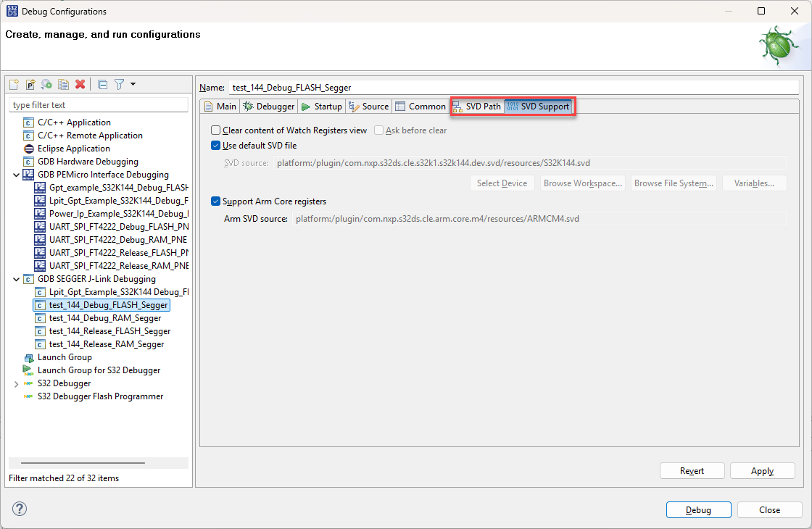
Task: Collapse all configurations in the tree
Action: (102, 84)
